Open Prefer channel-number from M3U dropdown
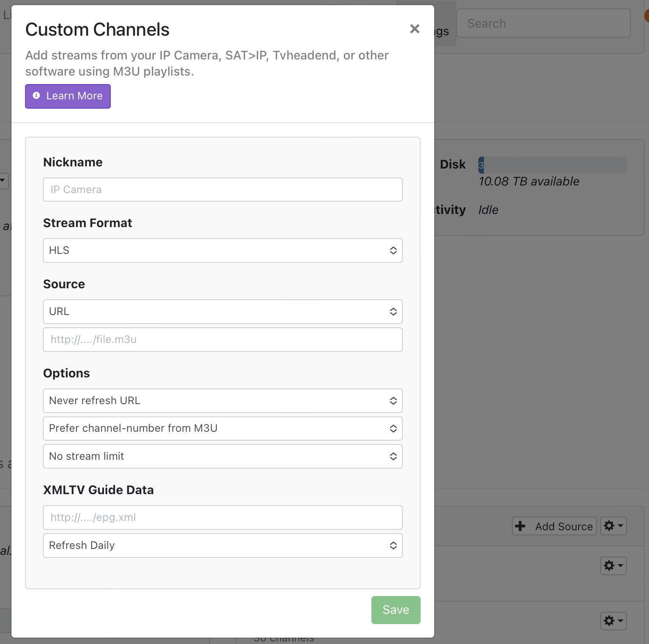 click(x=222, y=428)
